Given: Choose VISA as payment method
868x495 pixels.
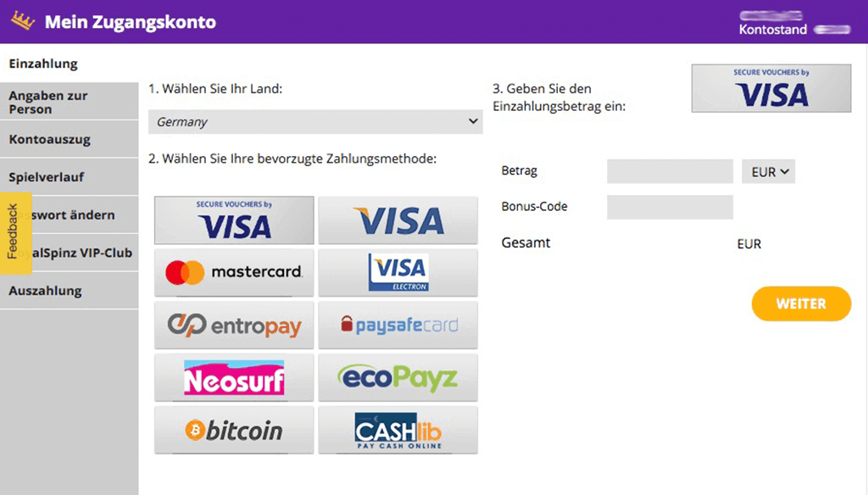Looking at the screenshot, I should (398, 220).
